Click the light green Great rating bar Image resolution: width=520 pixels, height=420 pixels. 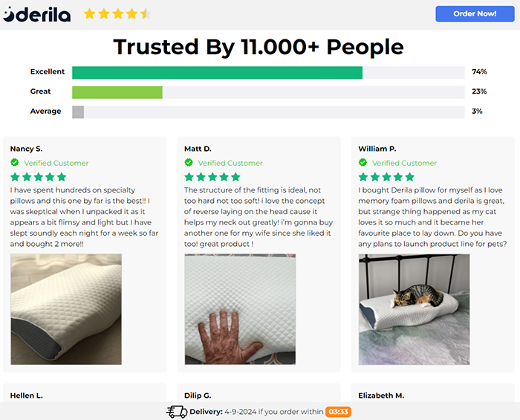(117, 91)
